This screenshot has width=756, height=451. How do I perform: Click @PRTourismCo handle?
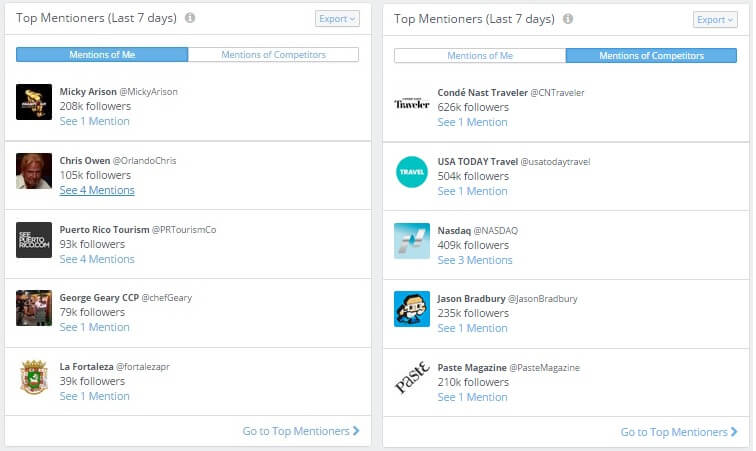(184, 230)
